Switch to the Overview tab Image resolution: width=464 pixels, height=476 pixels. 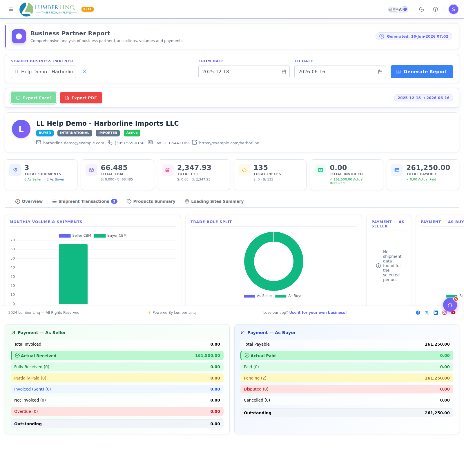29,201
